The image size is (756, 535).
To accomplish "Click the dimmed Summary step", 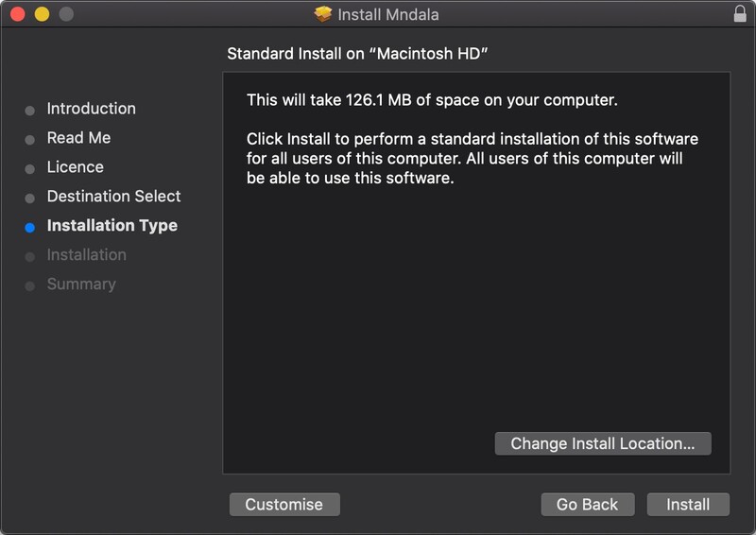I will point(81,285).
